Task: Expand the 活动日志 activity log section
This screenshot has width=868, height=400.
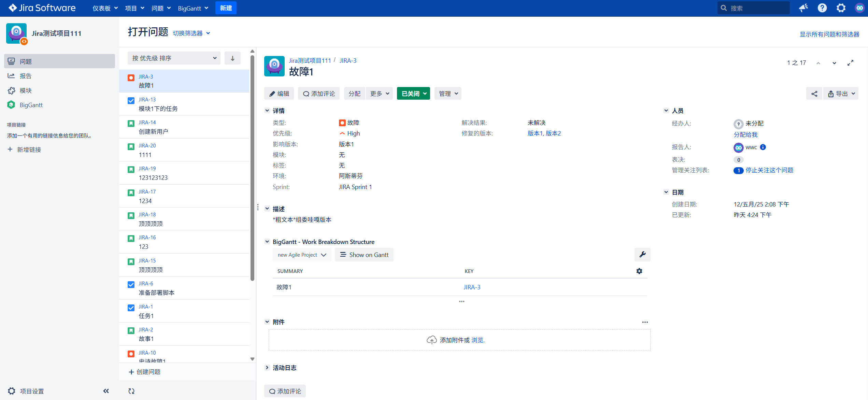Action: (x=267, y=368)
